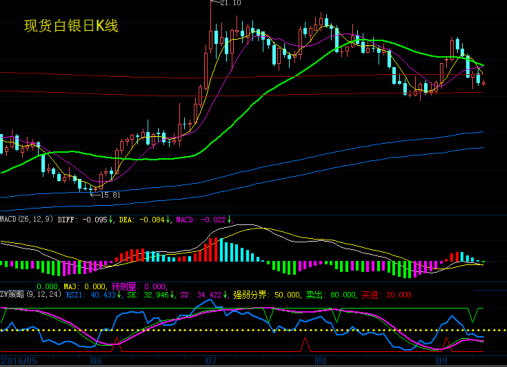Click the chart title 现货白银日K线
This screenshot has height=367, width=507.
point(71,26)
